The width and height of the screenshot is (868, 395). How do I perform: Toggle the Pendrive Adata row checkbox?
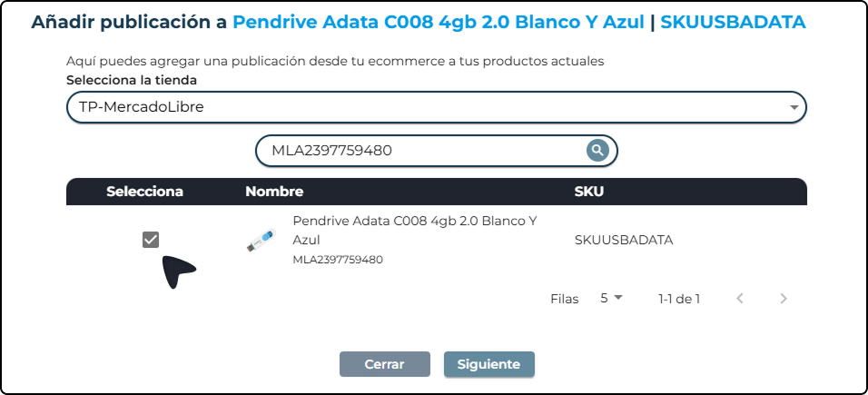point(151,240)
